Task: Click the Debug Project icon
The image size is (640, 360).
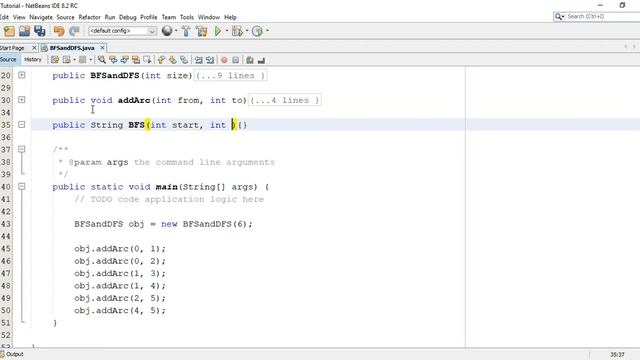Action: 237,31
